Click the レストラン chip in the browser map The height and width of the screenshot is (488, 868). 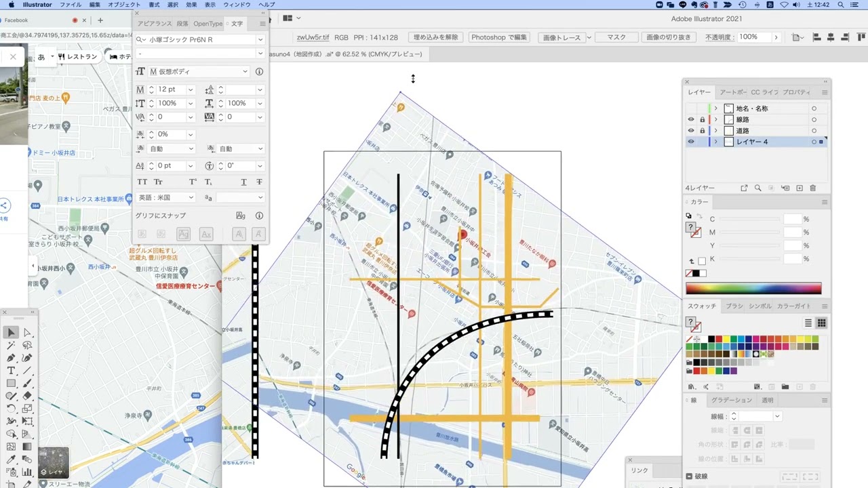(79, 56)
